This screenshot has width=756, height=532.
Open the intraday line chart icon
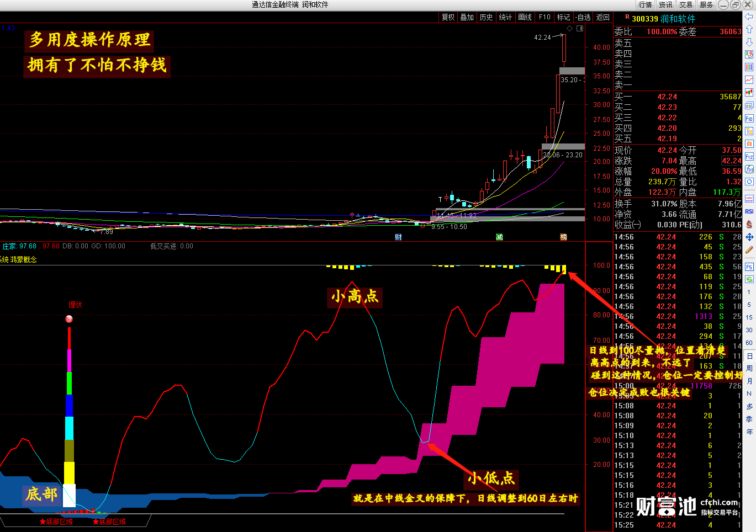[x=749, y=80]
